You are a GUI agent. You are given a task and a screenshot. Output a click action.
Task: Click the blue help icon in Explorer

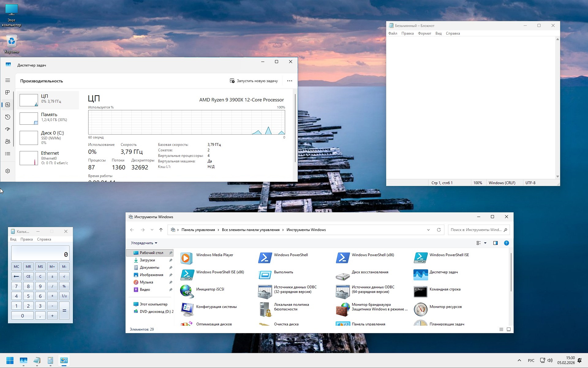507,243
